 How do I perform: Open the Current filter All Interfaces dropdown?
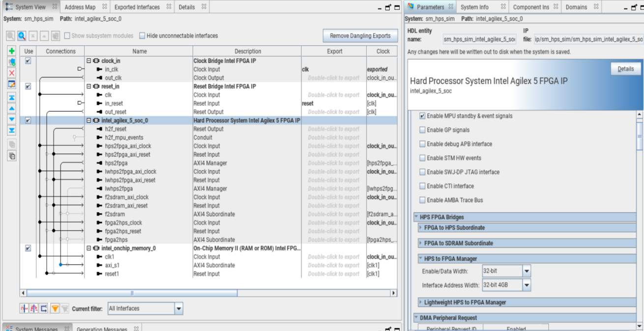(x=178, y=309)
